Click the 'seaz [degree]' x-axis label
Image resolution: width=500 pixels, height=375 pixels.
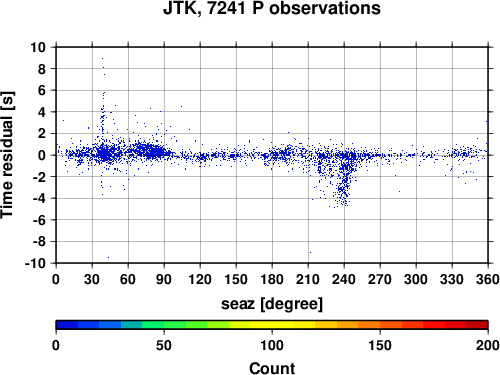pyautogui.click(x=272, y=304)
